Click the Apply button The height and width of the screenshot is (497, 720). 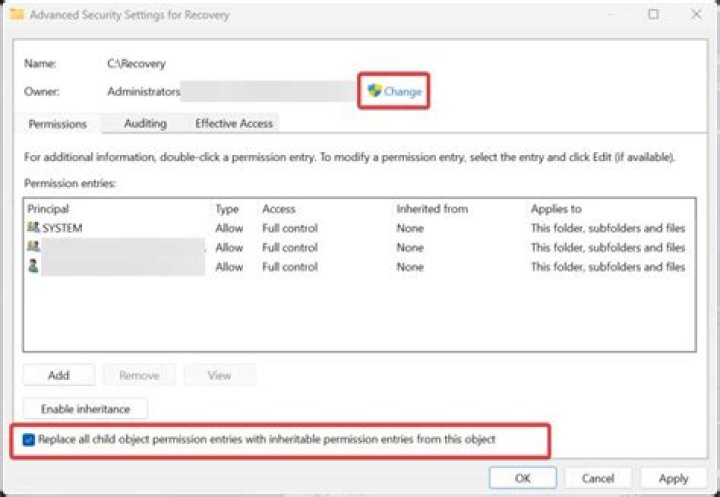(673, 478)
